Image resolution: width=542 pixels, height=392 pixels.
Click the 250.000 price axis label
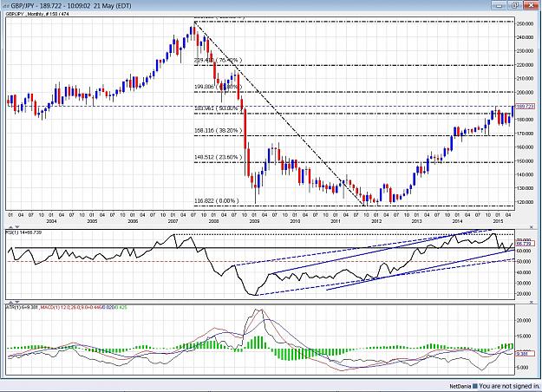pyautogui.click(x=525, y=24)
